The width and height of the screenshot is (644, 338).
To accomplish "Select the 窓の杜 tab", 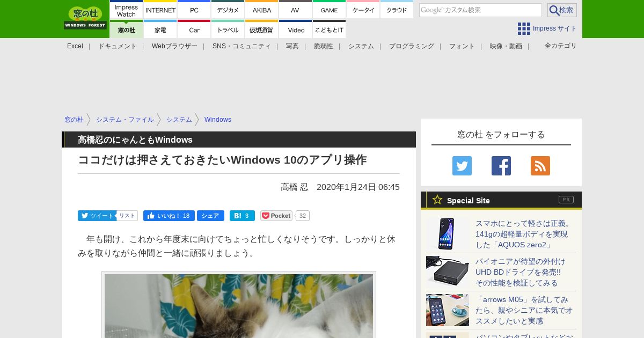I will (126, 30).
